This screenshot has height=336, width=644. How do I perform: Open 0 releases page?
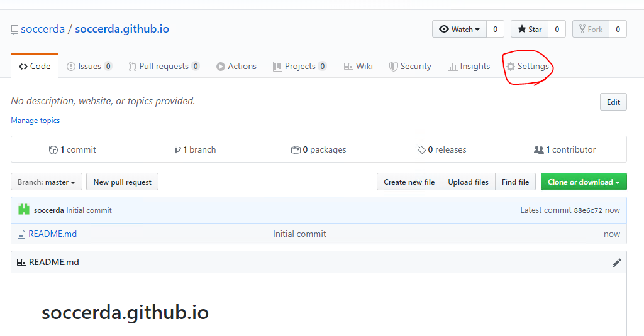tap(441, 149)
